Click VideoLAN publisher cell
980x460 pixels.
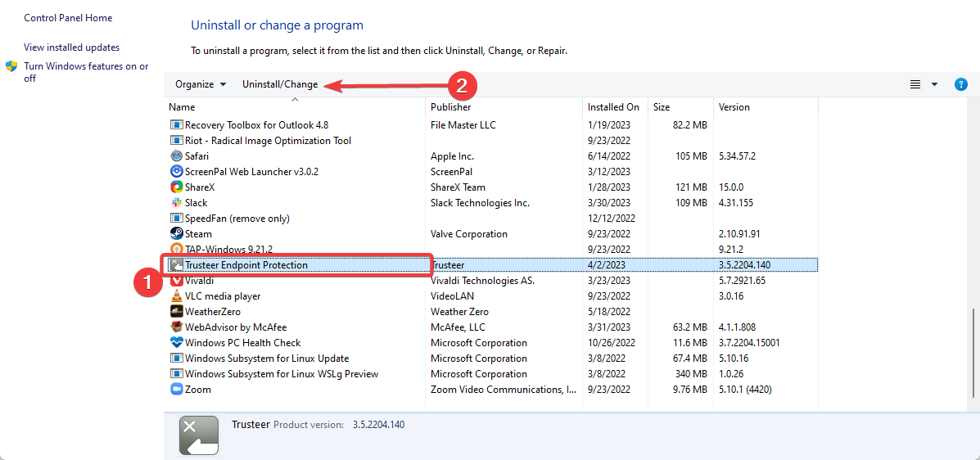(x=452, y=296)
